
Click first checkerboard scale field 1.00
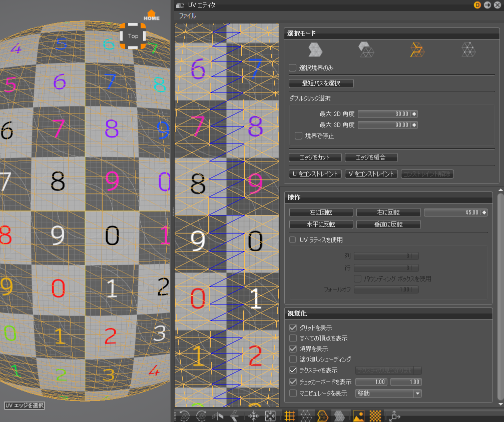pos(371,382)
